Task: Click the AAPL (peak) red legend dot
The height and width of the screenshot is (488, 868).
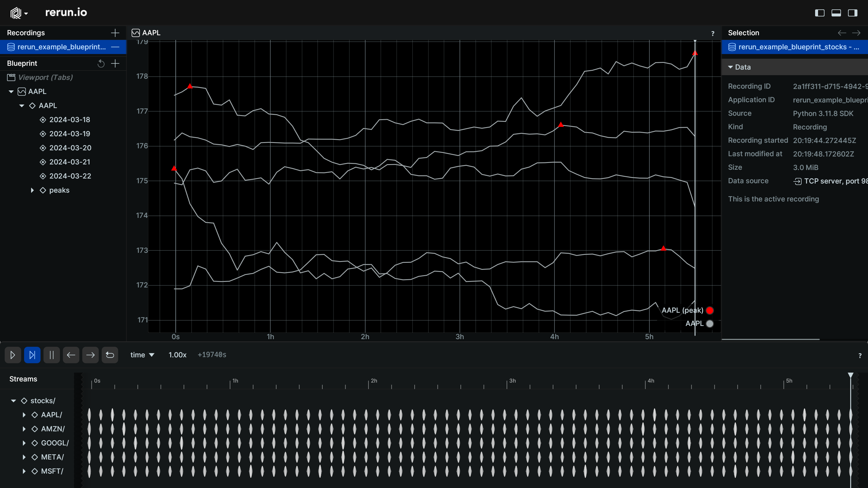Action: (710, 311)
